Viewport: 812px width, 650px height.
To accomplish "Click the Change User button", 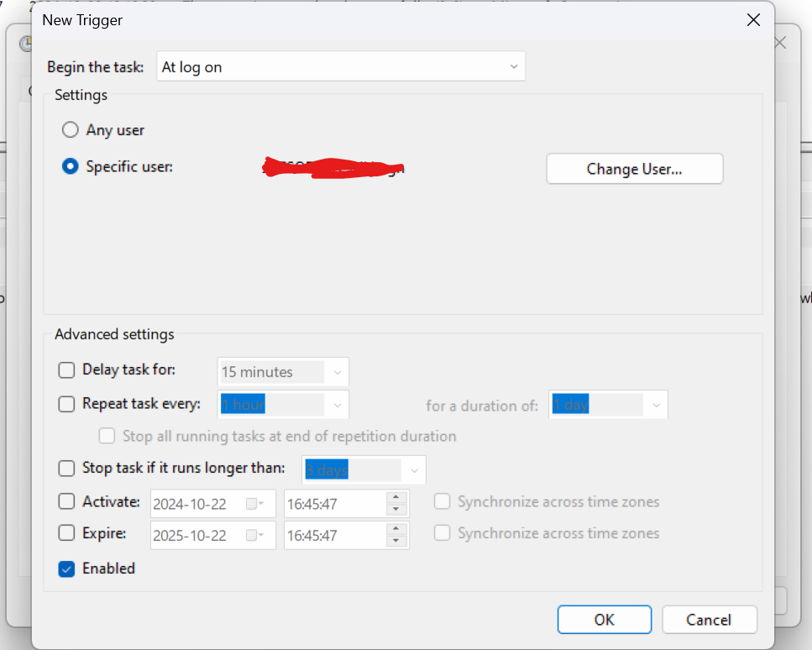I will pyautogui.click(x=634, y=169).
